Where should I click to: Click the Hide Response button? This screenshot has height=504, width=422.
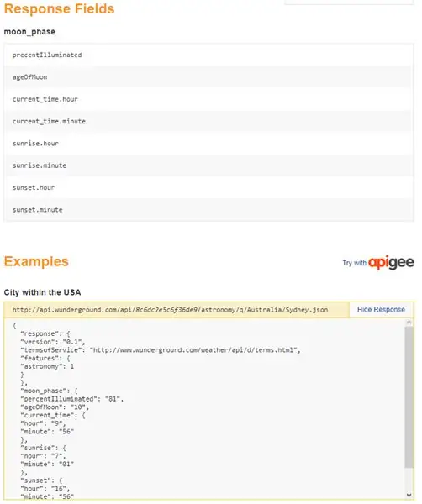pyautogui.click(x=381, y=309)
